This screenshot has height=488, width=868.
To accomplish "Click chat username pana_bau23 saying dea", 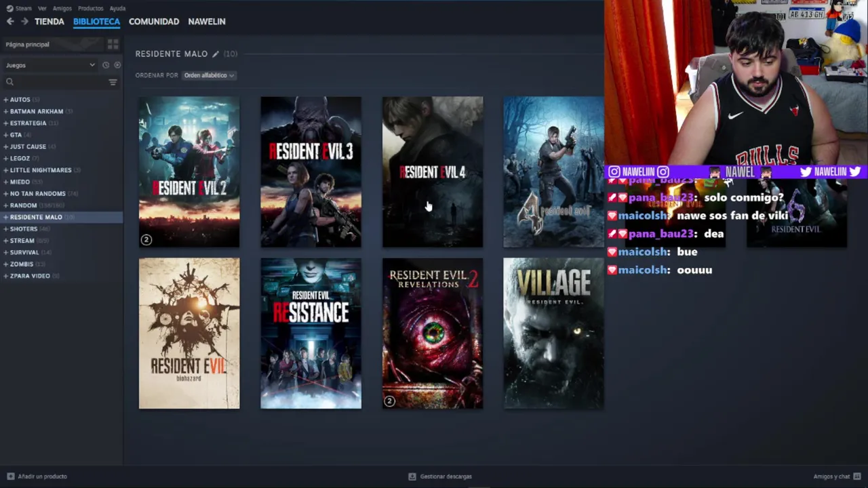I will tap(660, 234).
